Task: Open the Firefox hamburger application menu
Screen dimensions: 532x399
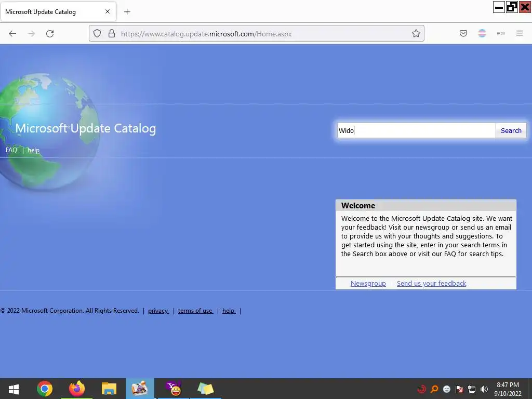Action: click(520, 33)
